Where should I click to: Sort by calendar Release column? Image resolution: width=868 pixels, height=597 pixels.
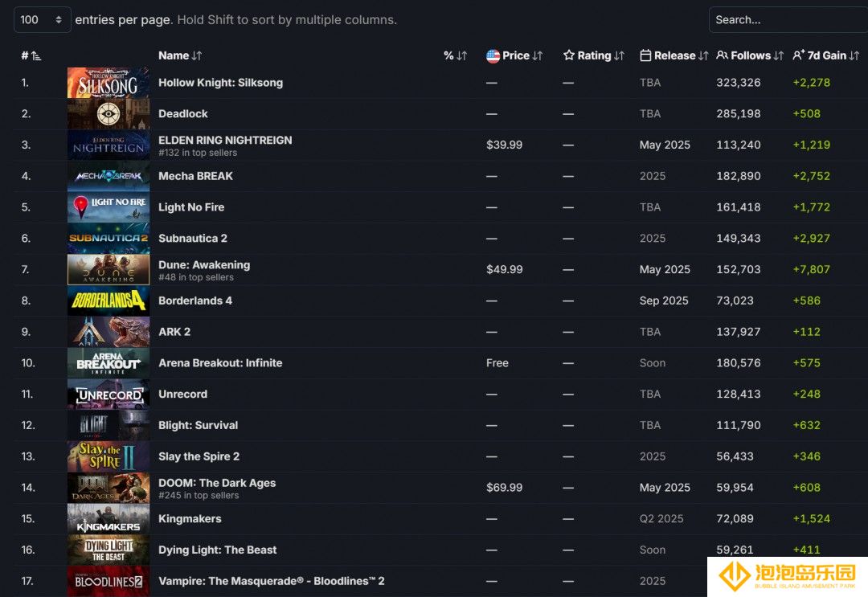point(674,55)
